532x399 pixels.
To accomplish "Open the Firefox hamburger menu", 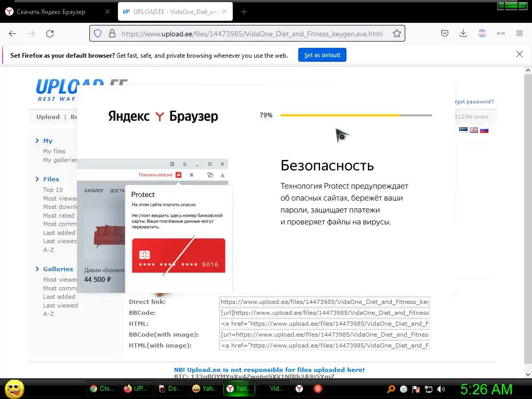I will click(520, 33).
